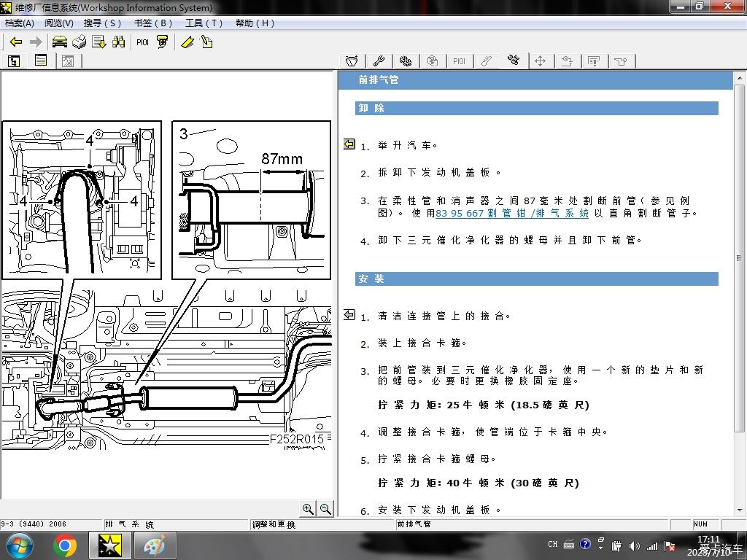Click the yellow bookmark icon

click(x=187, y=42)
